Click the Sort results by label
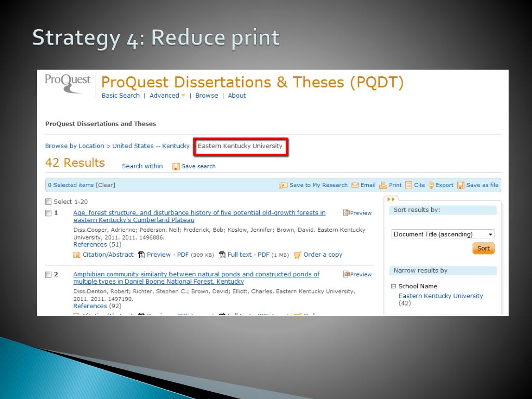The height and width of the screenshot is (399, 532). [417, 210]
